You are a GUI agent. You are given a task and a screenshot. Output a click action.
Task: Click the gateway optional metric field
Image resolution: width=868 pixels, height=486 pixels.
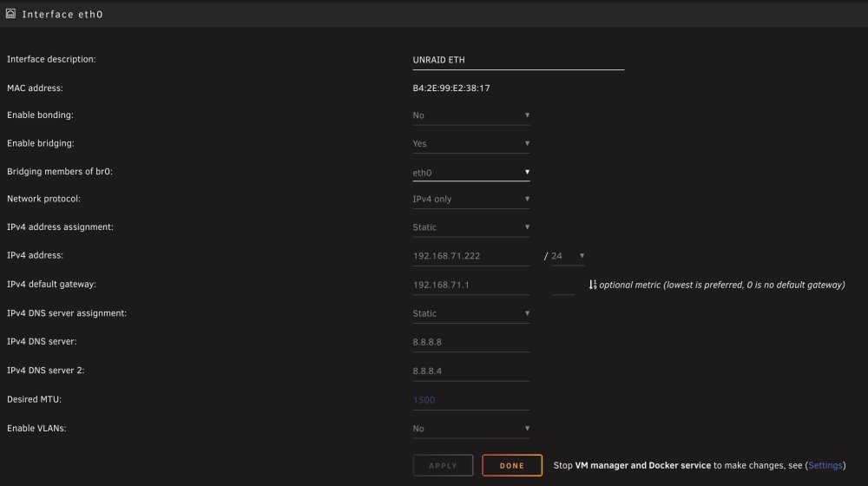[x=563, y=285]
